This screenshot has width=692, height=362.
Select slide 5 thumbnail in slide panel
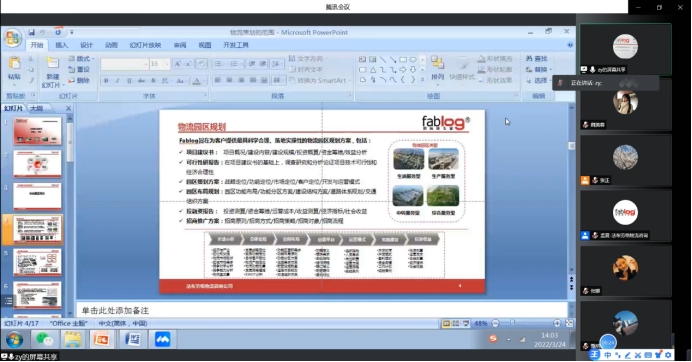pos(37,262)
